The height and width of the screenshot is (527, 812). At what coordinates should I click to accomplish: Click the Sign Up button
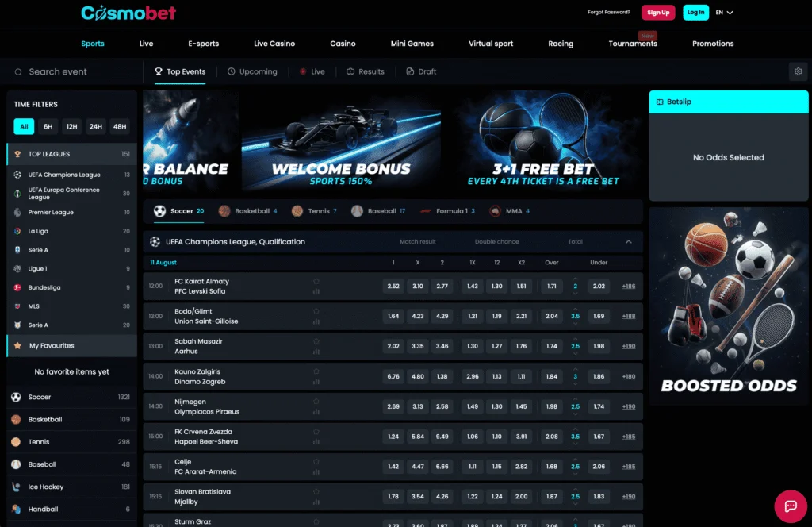pyautogui.click(x=658, y=13)
